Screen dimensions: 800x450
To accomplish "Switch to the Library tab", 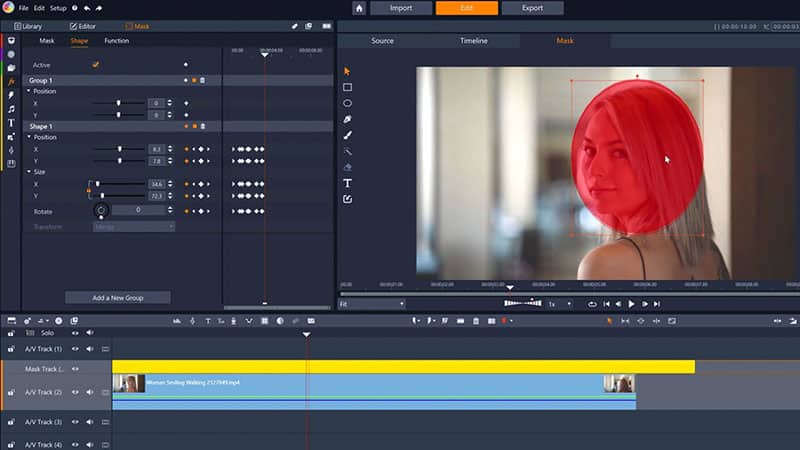I will click(x=28, y=26).
